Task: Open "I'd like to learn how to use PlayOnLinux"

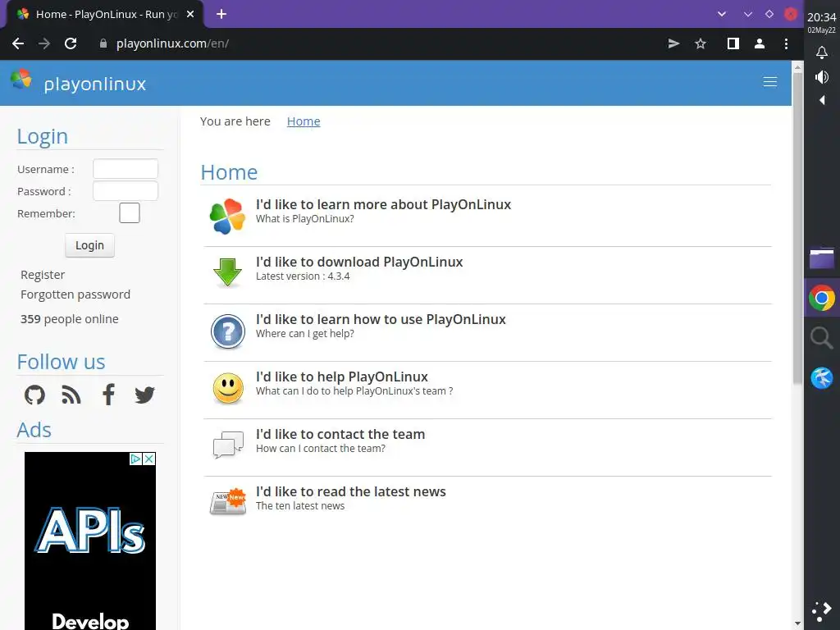Action: pos(381,319)
